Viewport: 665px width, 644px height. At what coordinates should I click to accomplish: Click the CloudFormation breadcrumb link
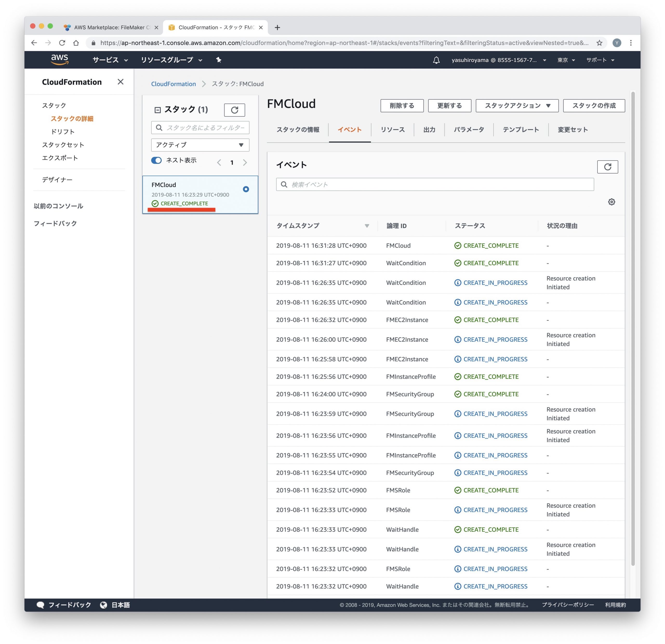tap(173, 84)
